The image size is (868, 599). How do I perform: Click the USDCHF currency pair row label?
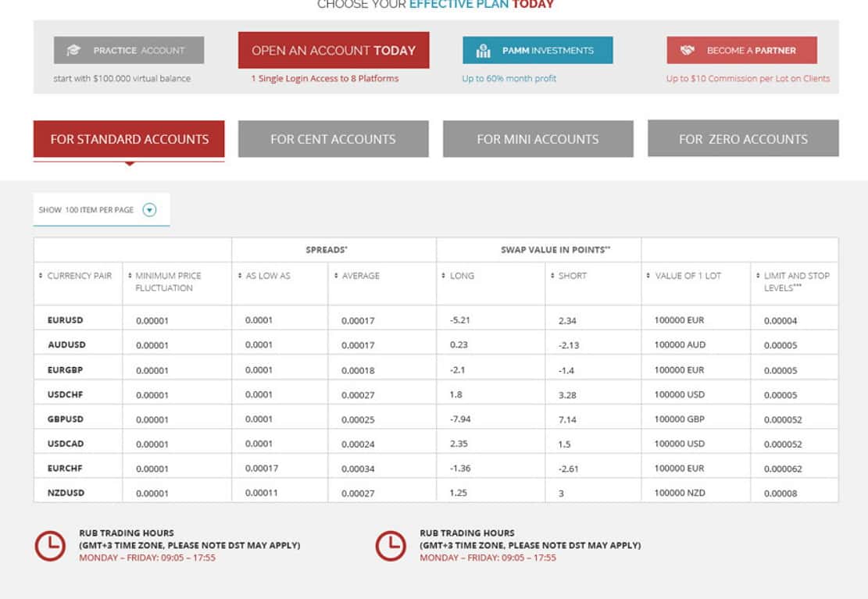(66, 394)
